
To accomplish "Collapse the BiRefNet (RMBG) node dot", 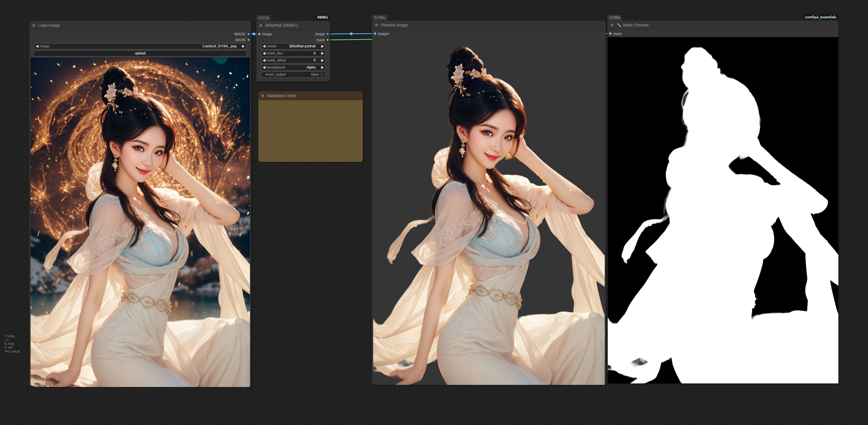I will click(x=261, y=25).
